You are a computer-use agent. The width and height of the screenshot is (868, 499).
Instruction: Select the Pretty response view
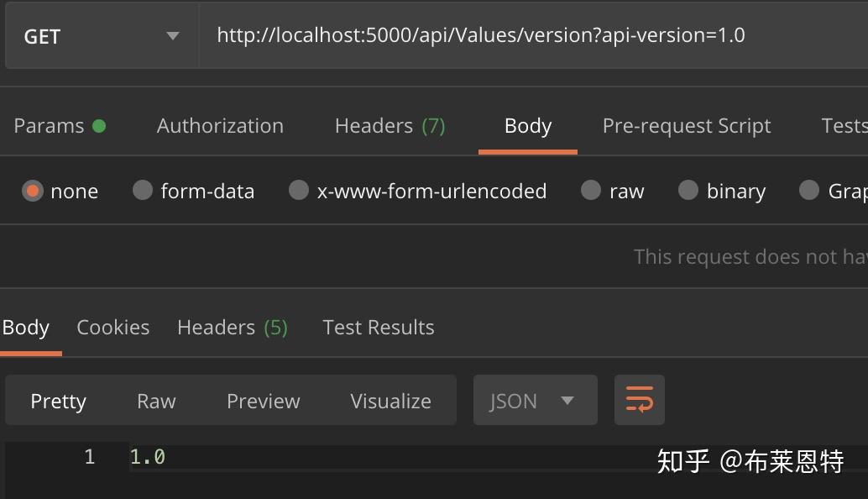58,402
